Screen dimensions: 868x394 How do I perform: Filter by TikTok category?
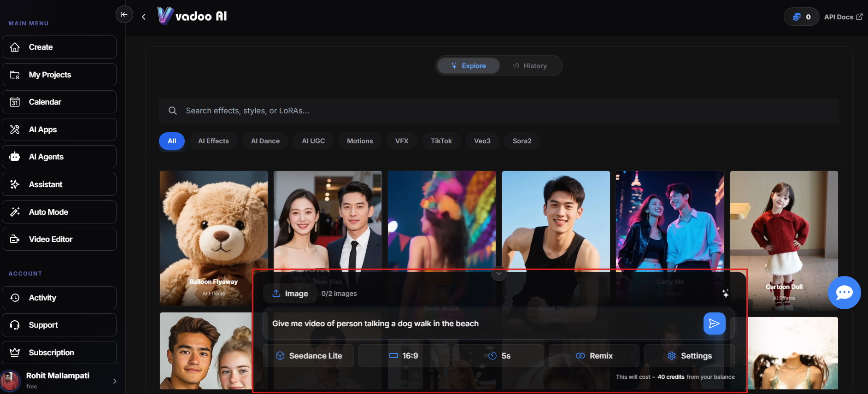pos(441,141)
